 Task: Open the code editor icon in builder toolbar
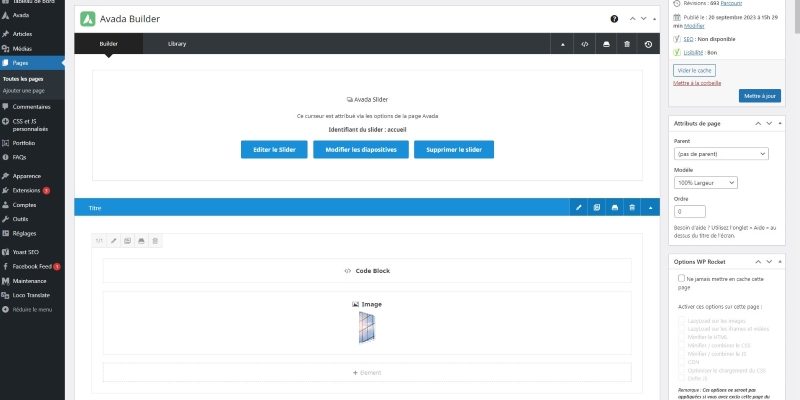[584, 44]
